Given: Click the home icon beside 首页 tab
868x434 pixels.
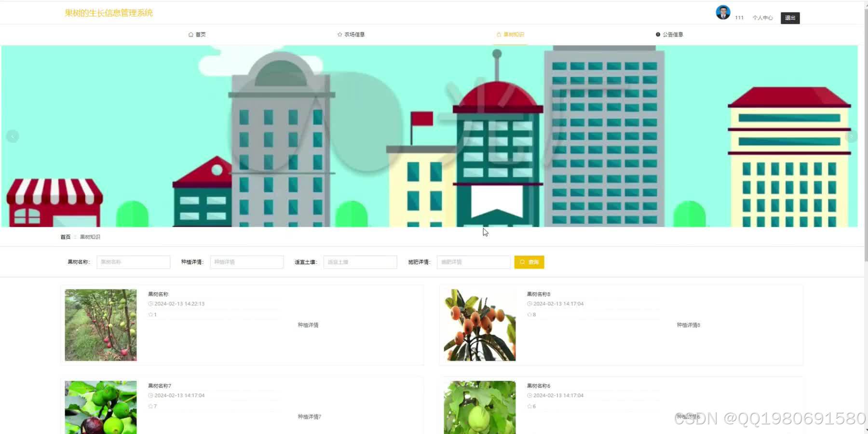Looking at the screenshot, I should tap(190, 34).
